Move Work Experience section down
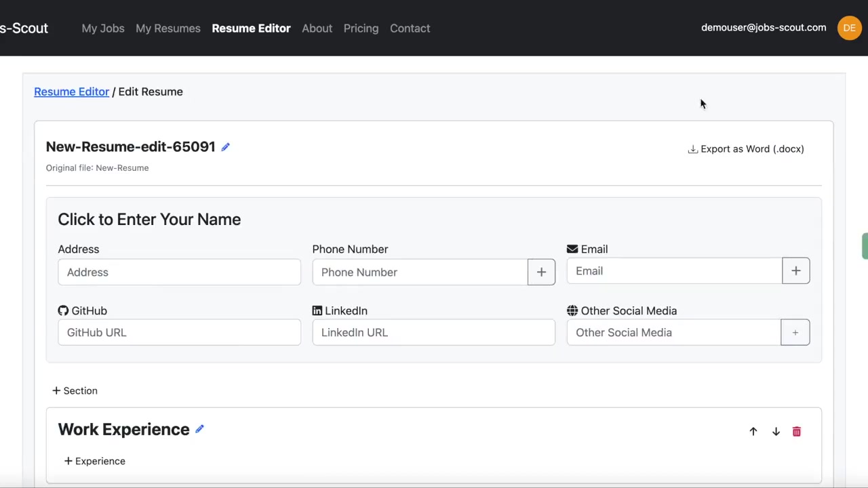This screenshot has height=488, width=868. 776,432
